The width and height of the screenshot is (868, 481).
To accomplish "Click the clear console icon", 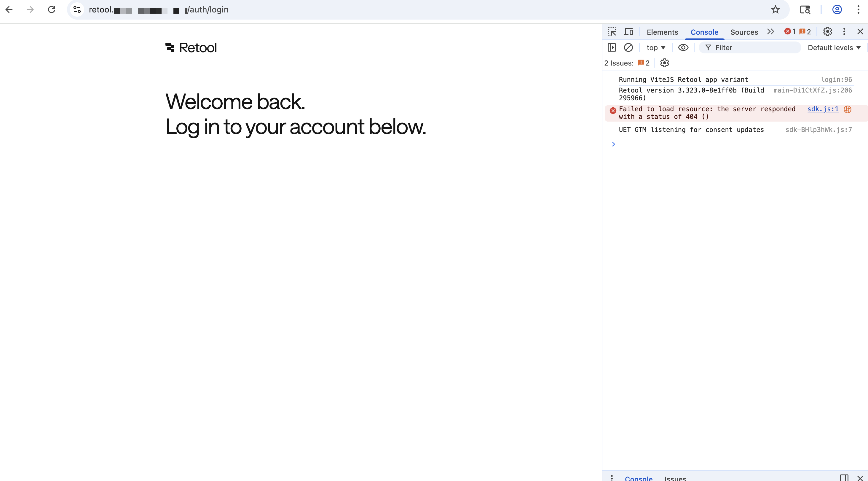I will click(628, 47).
